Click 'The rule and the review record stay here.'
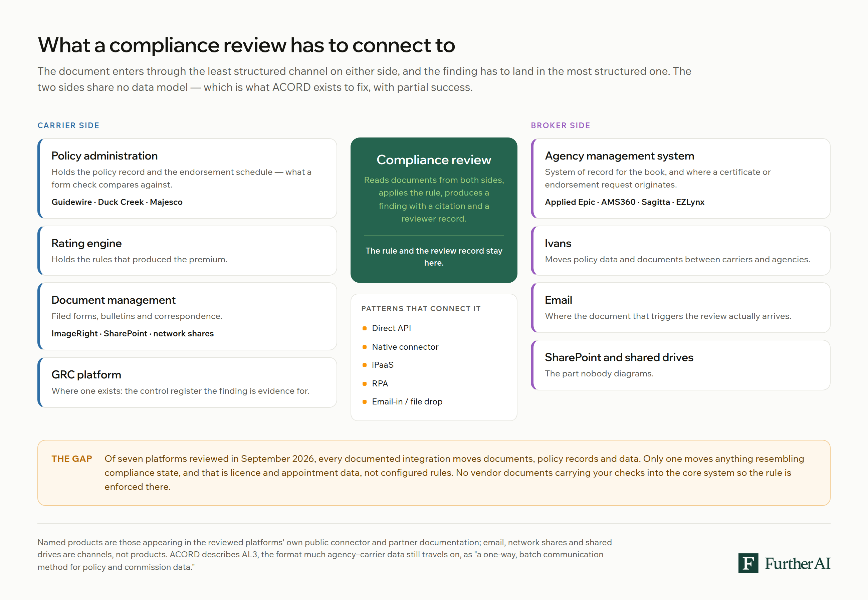The width and height of the screenshot is (868, 600). [x=434, y=257]
